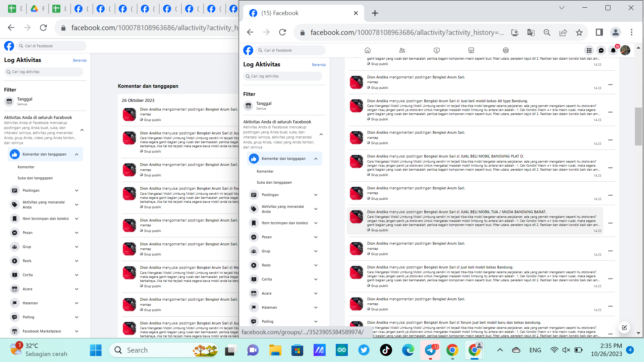Viewport: 644px width, 362px height.
Task: Expand the Grup section in right sidebar
Action: (x=316, y=251)
